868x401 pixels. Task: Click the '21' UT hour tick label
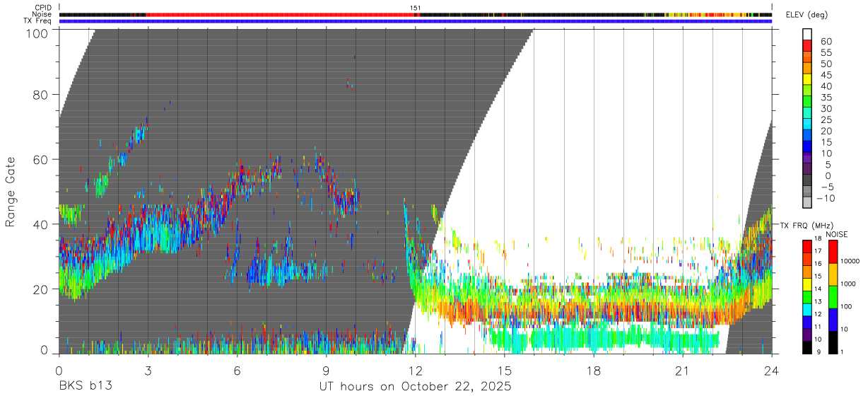(682, 370)
